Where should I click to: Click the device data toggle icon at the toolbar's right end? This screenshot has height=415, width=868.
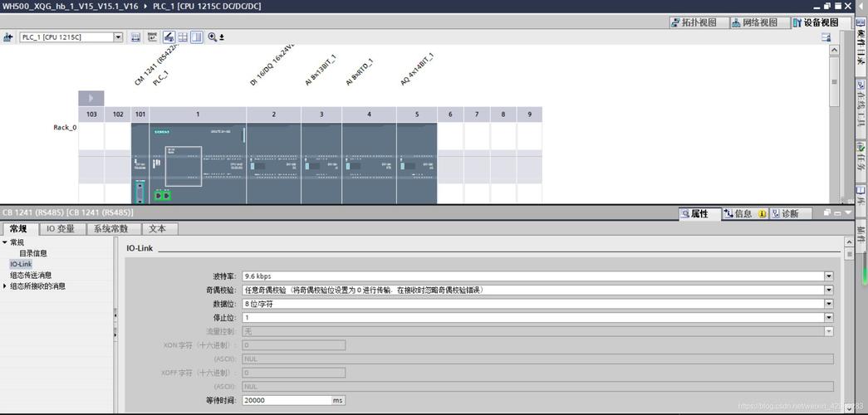tap(826, 37)
